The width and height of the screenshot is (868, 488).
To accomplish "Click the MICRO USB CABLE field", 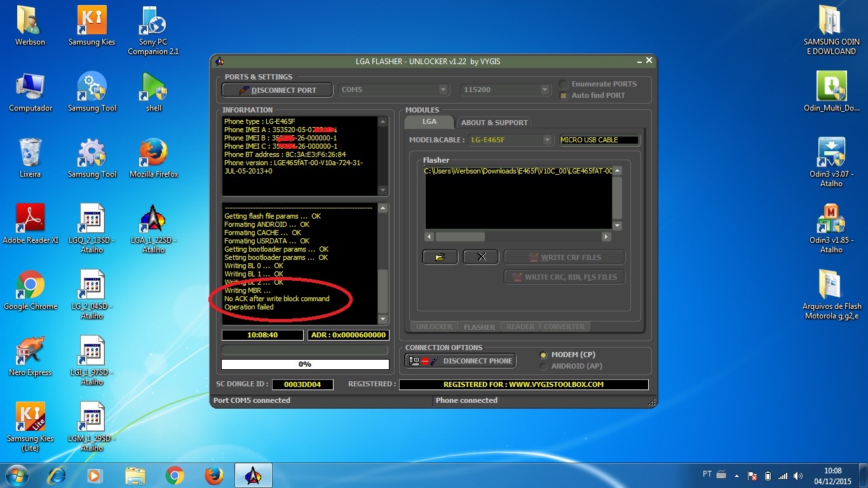I will point(600,140).
